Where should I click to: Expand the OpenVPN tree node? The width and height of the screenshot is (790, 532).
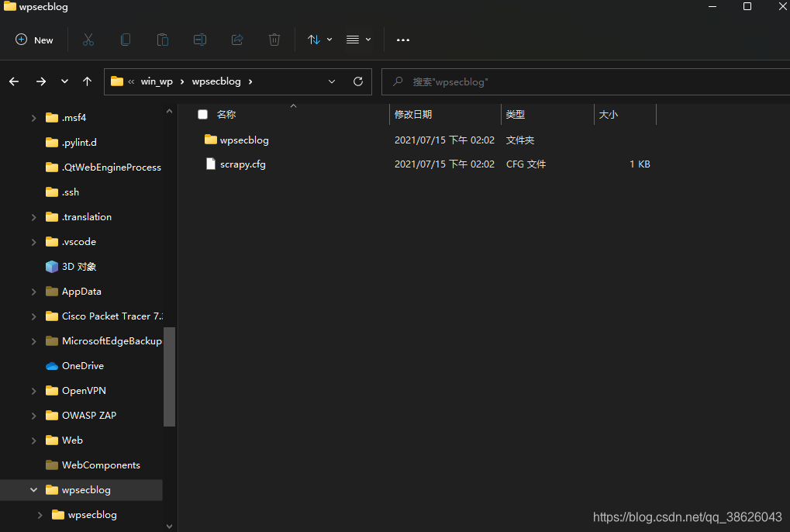tap(34, 391)
